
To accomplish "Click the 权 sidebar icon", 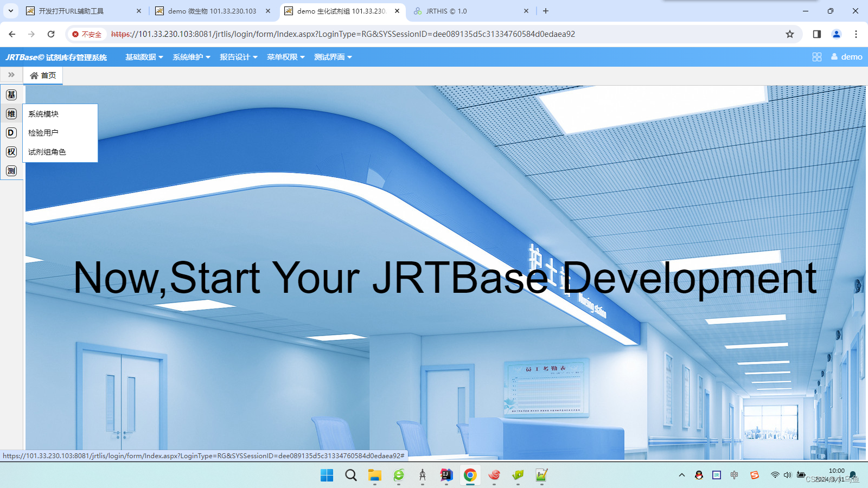I will click(11, 152).
